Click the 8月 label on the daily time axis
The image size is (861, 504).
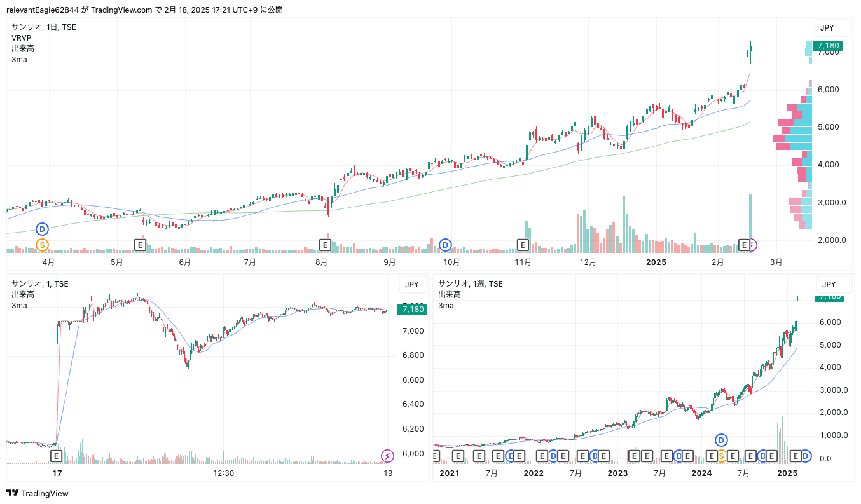(322, 262)
